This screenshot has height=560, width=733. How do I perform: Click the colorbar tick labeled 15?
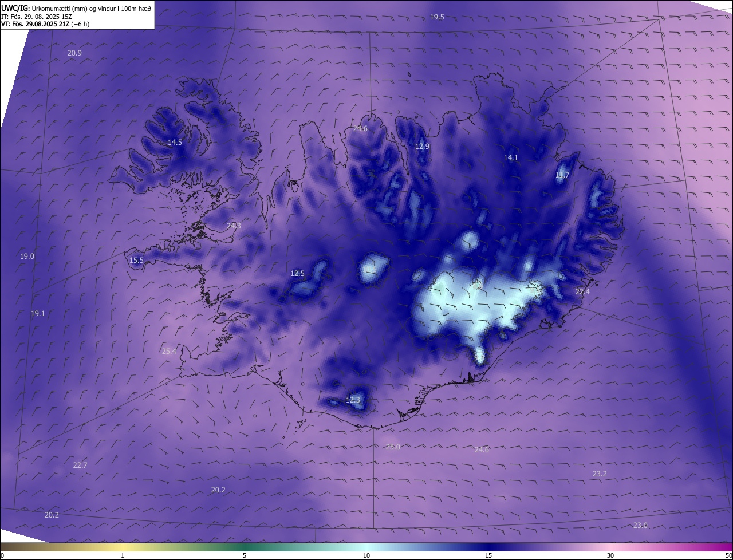[x=488, y=555]
